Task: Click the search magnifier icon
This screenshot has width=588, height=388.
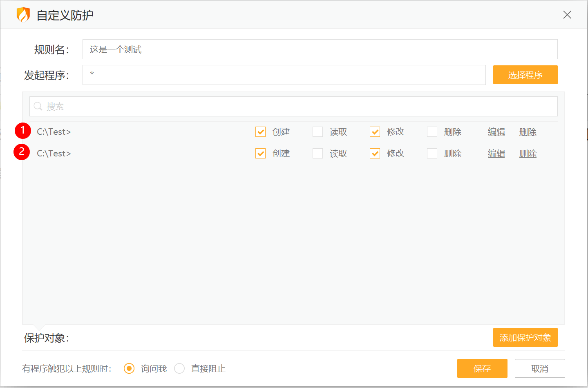Action: pyautogui.click(x=38, y=106)
